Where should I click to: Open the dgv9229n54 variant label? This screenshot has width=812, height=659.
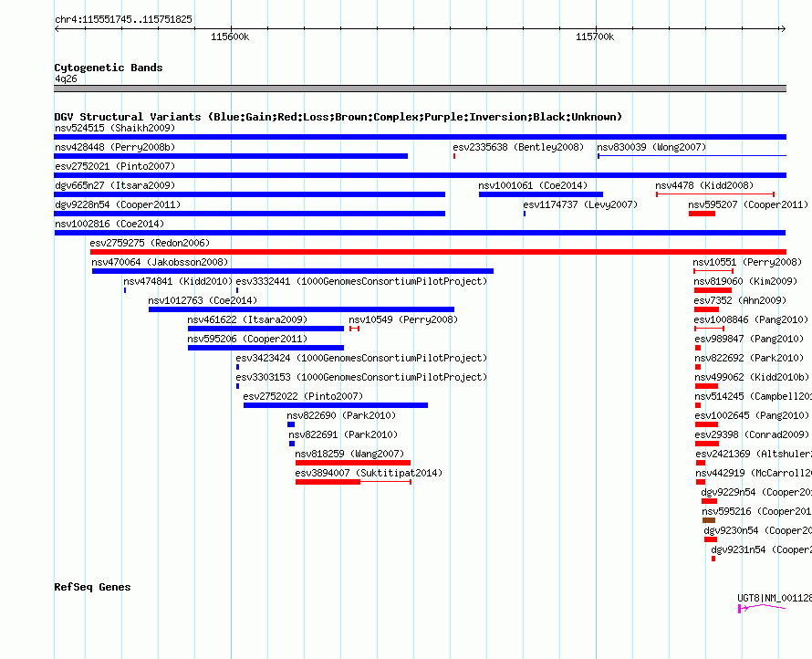point(756,492)
